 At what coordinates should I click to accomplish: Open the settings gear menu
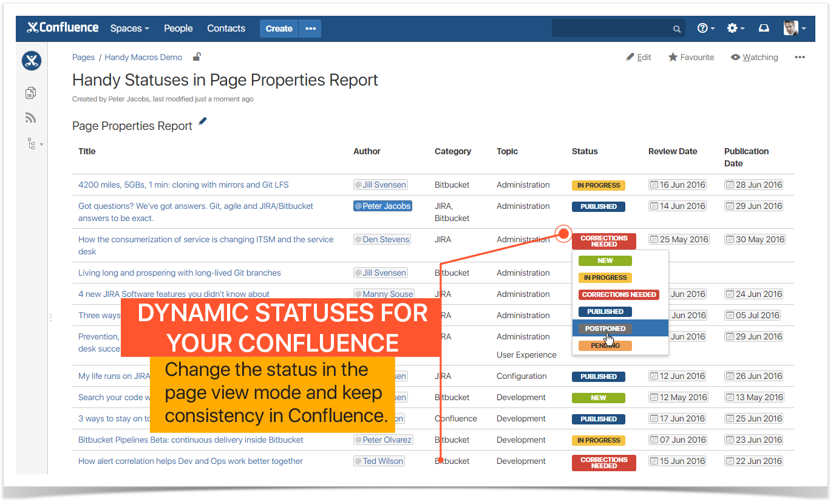tap(735, 29)
